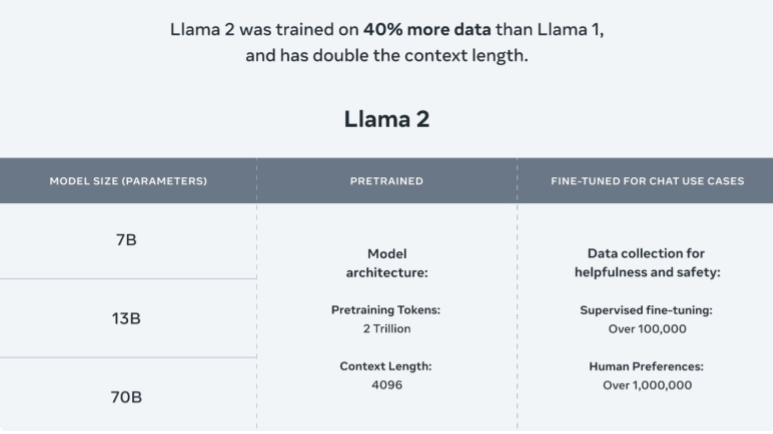Viewport: 773px width, 434px height.
Task: Select the 7B model size row
Action: point(127,241)
